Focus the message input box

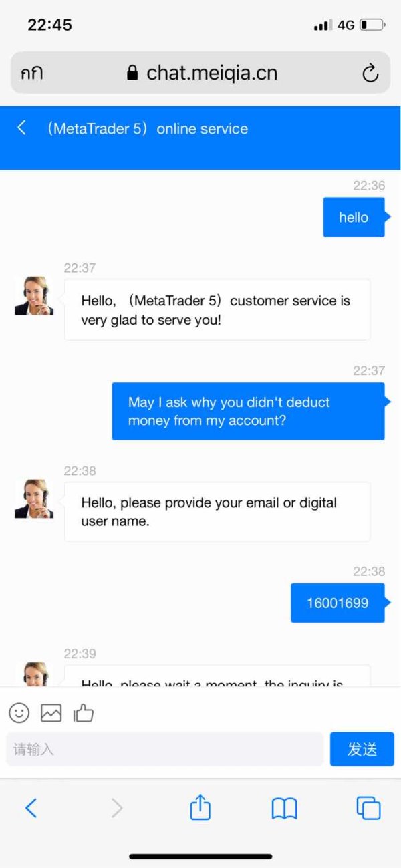[164, 749]
